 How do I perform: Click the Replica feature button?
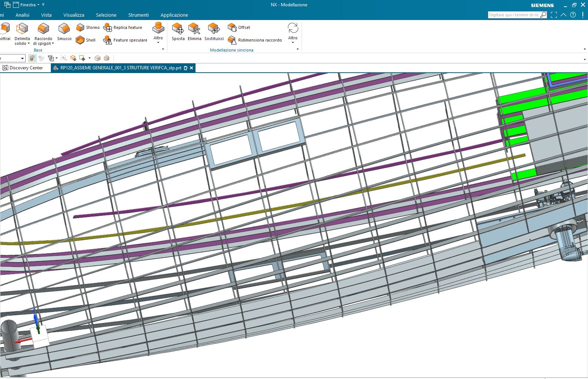[123, 27]
